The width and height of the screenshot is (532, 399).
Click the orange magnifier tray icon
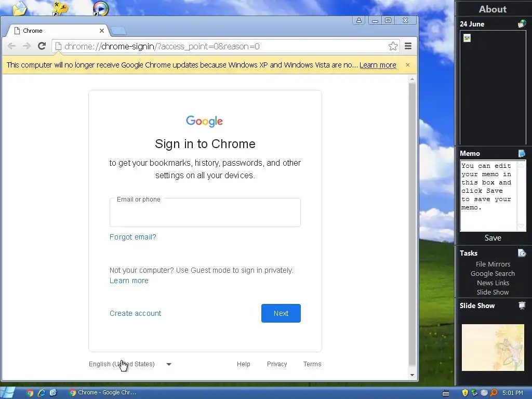tap(494, 393)
